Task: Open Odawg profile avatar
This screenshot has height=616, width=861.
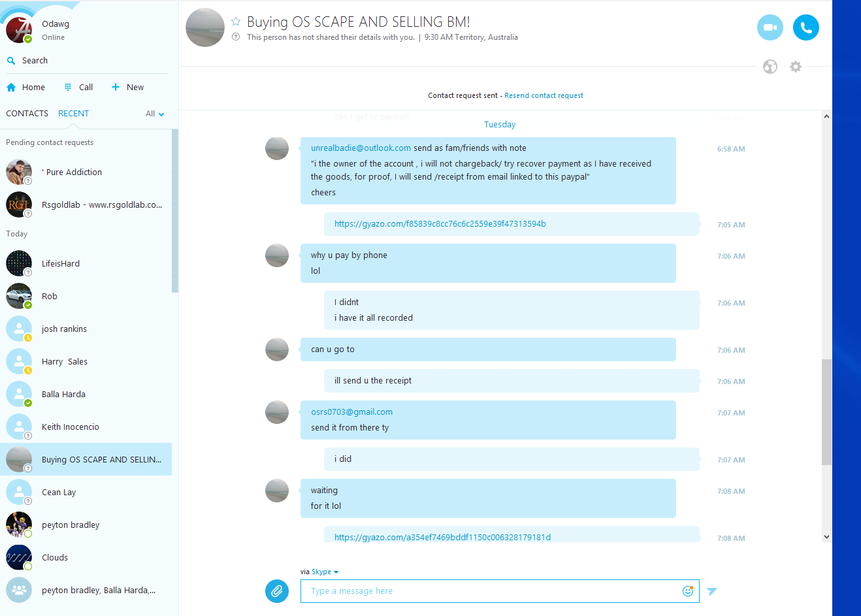Action: [x=18, y=29]
